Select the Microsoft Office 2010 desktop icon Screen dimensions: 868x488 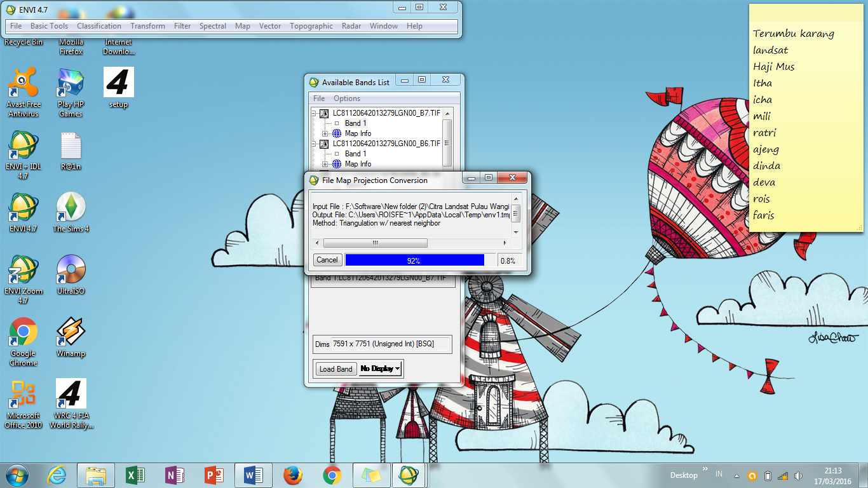(x=24, y=404)
